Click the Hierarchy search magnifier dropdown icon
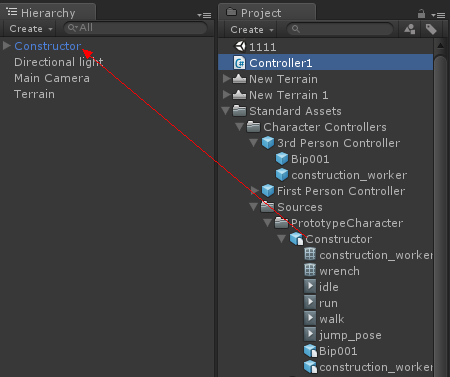This screenshot has width=450, height=377. click(73, 28)
